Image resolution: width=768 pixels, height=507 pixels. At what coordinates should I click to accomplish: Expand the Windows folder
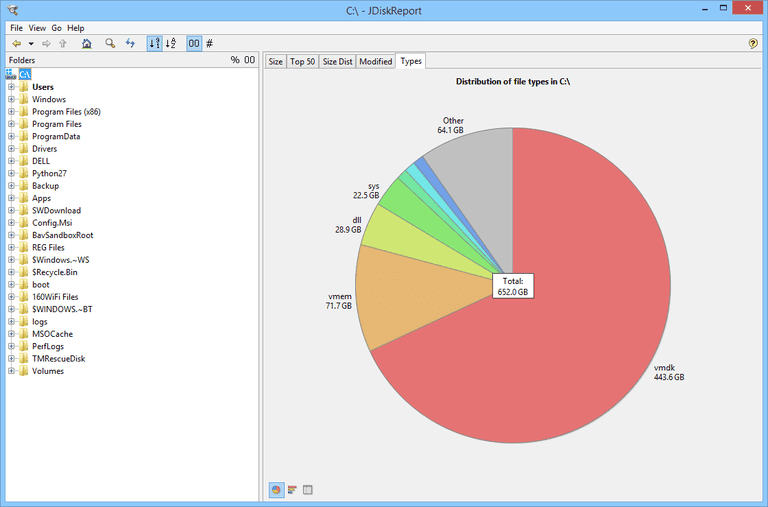coord(11,99)
